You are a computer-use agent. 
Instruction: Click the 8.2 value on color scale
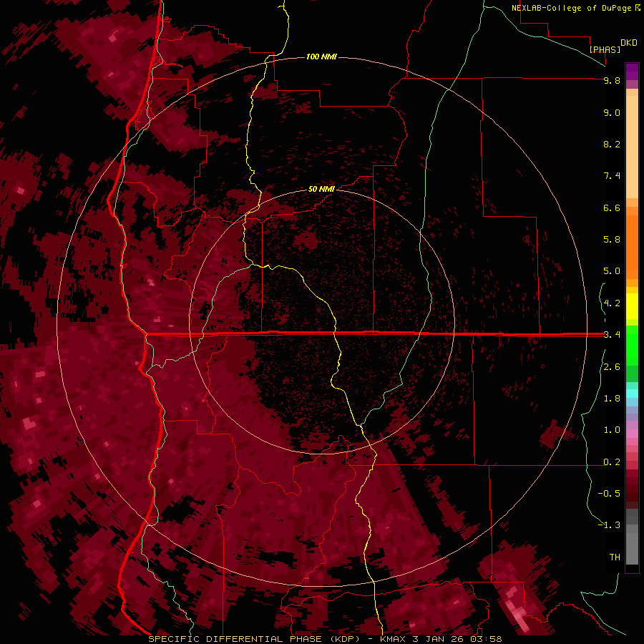coord(612,144)
